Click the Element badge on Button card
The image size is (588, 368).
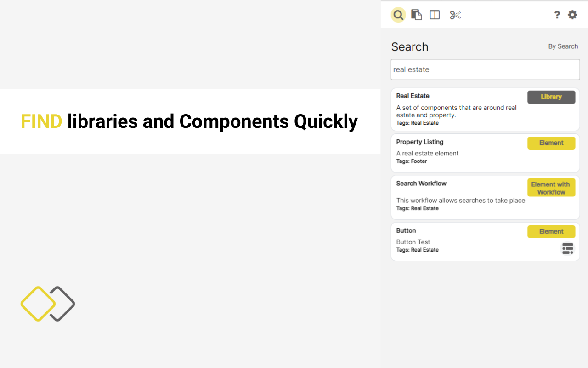tap(551, 231)
